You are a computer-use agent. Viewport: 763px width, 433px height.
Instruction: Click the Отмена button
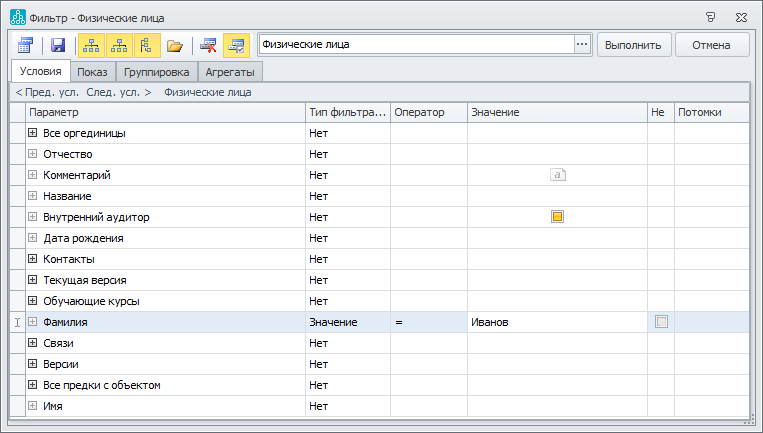point(712,45)
